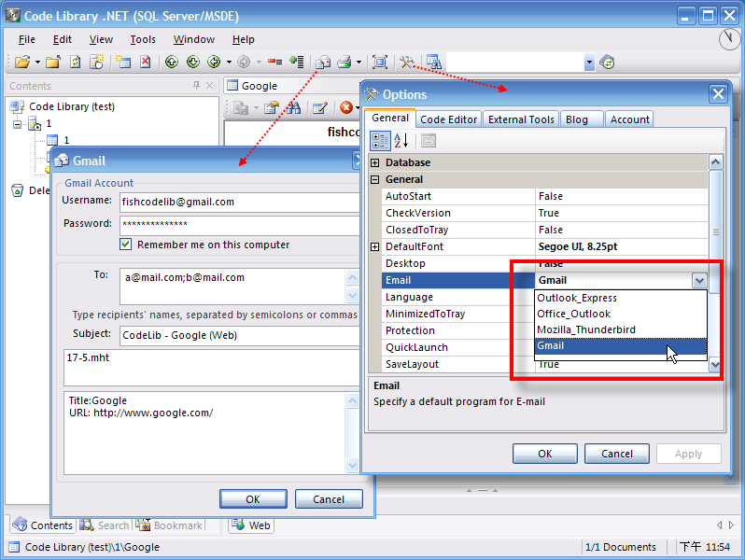Open the toolbar search combo box dropdown

[x=589, y=63]
